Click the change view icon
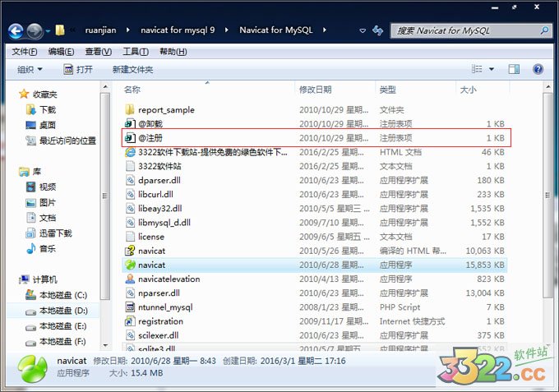This screenshot has width=559, height=392. (477, 69)
